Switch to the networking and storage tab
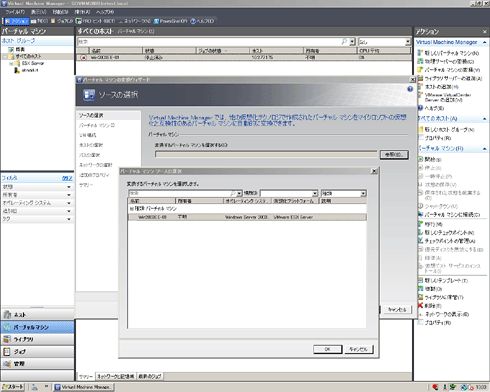Image resolution: width=490 pixels, height=392 pixels. (116, 376)
